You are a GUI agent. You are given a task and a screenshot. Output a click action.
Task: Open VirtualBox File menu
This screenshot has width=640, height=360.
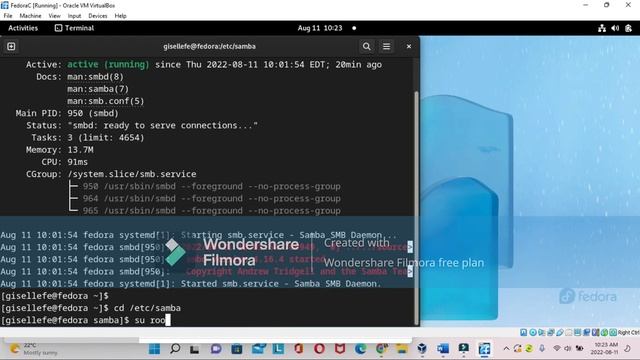pos(8,16)
